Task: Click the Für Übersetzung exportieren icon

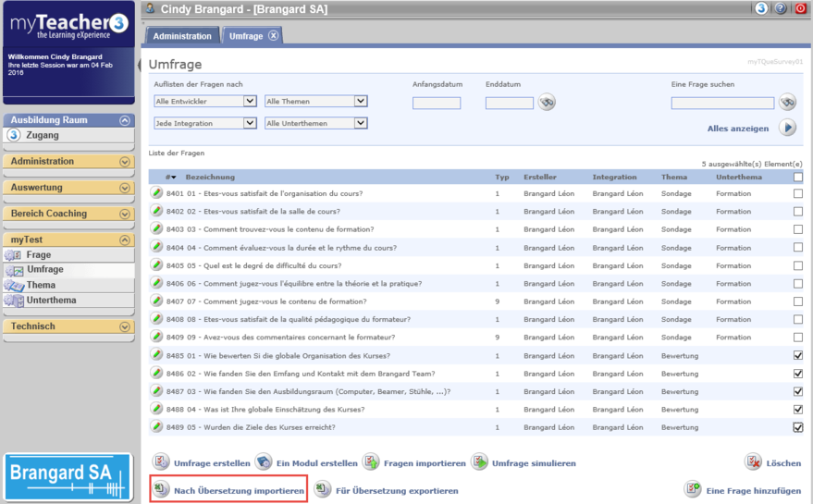Action: pyautogui.click(x=323, y=490)
